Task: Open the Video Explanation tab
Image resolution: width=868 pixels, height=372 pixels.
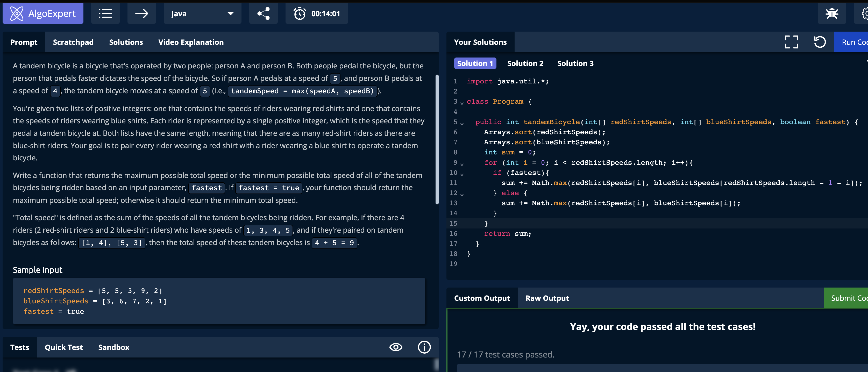Action: pyautogui.click(x=191, y=42)
